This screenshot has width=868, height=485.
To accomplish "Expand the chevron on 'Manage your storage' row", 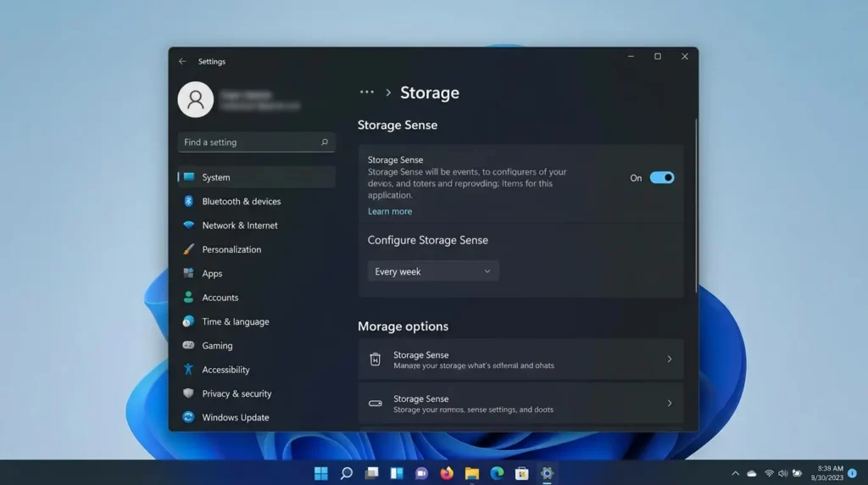I will 670,360.
